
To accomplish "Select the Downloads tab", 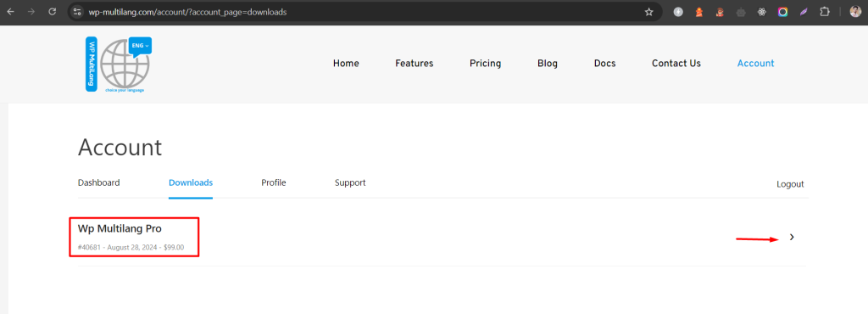I will (191, 182).
